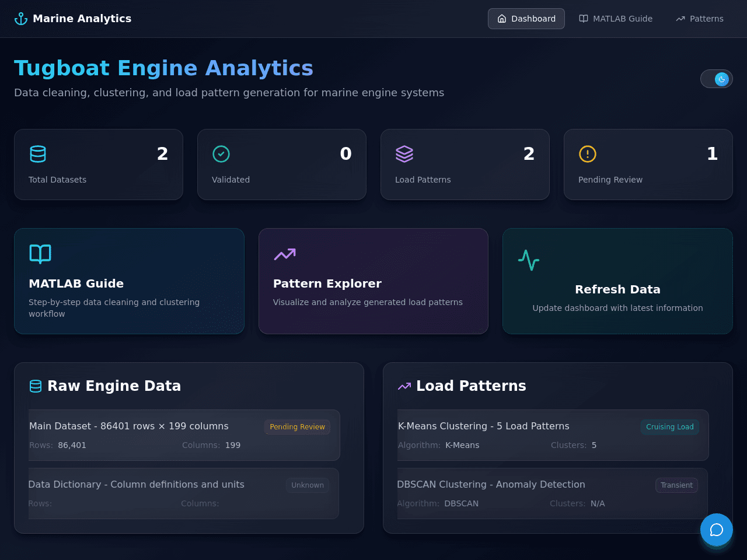Open the Pattern Explorer card title
The image size is (747, 560).
(x=327, y=283)
